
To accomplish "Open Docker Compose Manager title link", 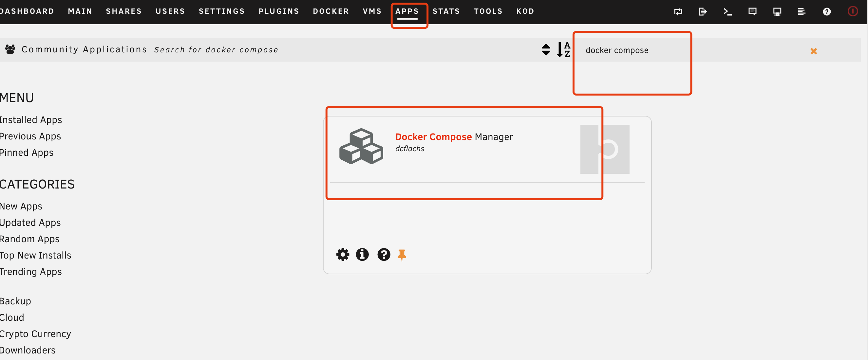I will [454, 137].
